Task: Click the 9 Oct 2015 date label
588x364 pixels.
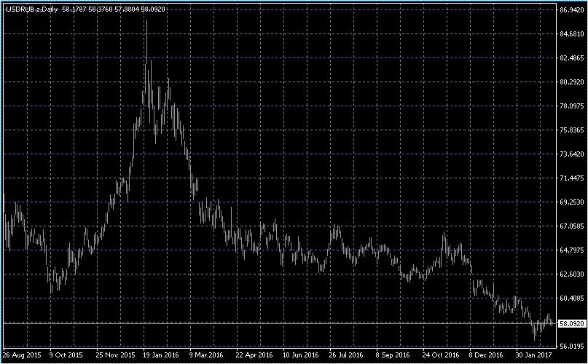Action: (66, 355)
